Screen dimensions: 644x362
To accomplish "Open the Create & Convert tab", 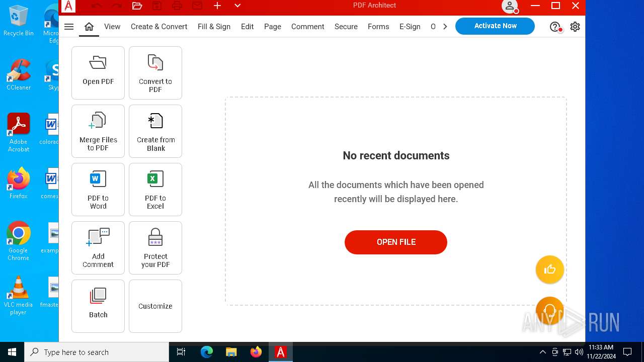I will [159, 27].
